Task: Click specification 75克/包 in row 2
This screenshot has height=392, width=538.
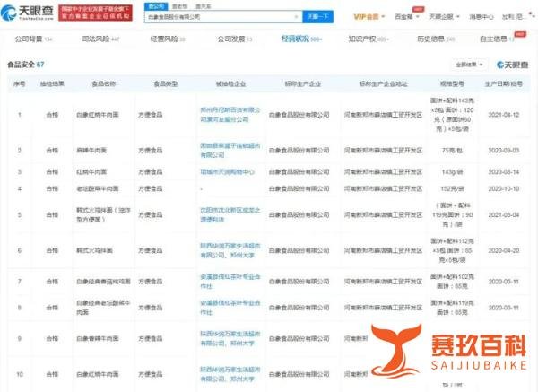Action: (x=452, y=150)
